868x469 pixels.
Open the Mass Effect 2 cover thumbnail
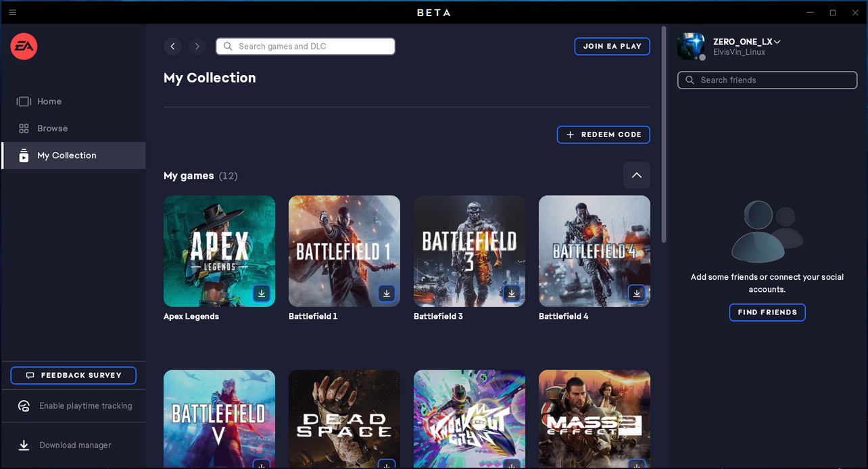594,419
